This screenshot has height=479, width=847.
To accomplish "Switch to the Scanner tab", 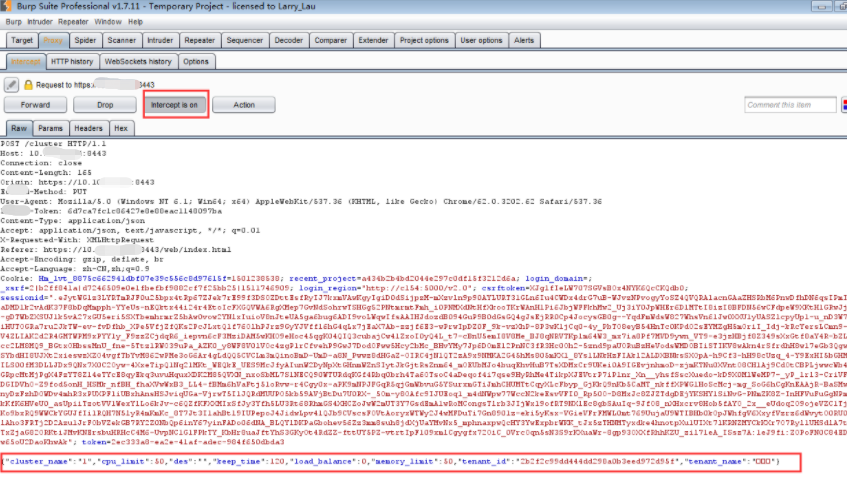I will tap(122, 41).
